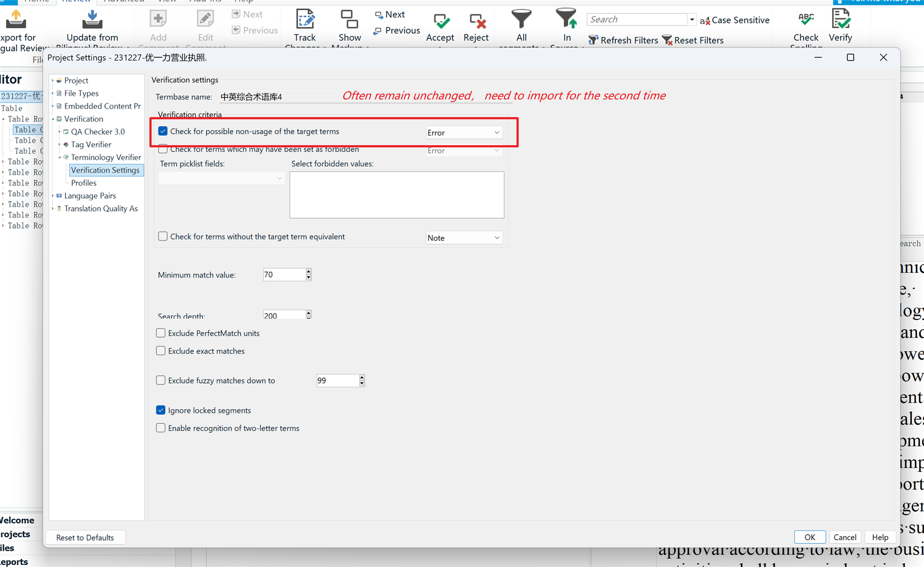Click the Show Markup icon
Screen dimensions: 924x567
[x=350, y=21]
